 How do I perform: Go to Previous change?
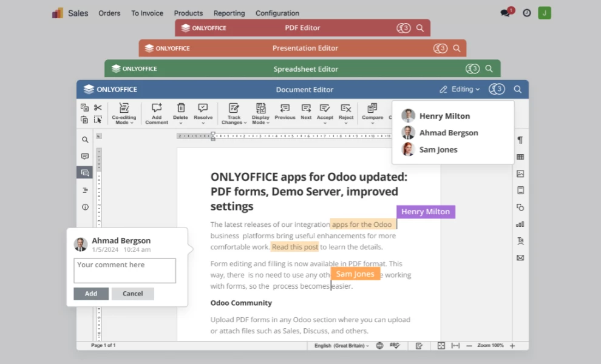pyautogui.click(x=285, y=112)
